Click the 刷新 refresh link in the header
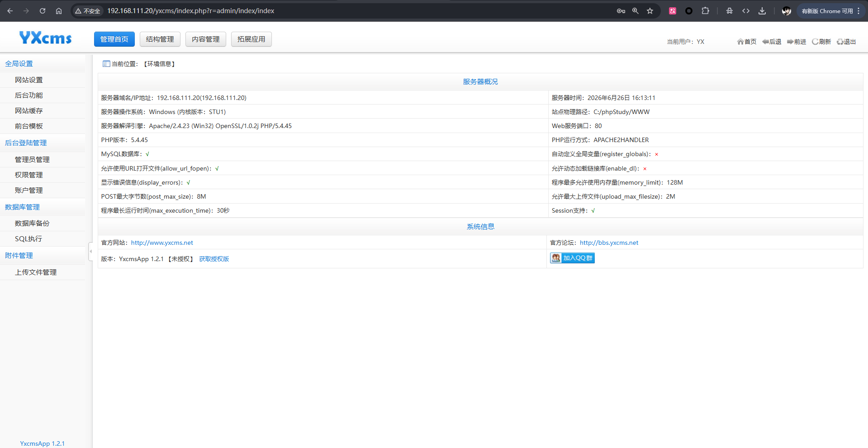 click(x=821, y=42)
